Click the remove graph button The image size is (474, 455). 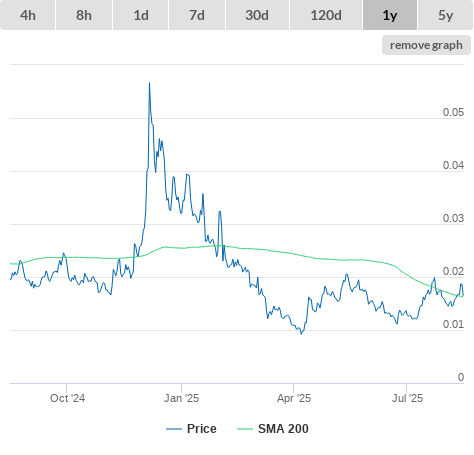pyautogui.click(x=426, y=45)
